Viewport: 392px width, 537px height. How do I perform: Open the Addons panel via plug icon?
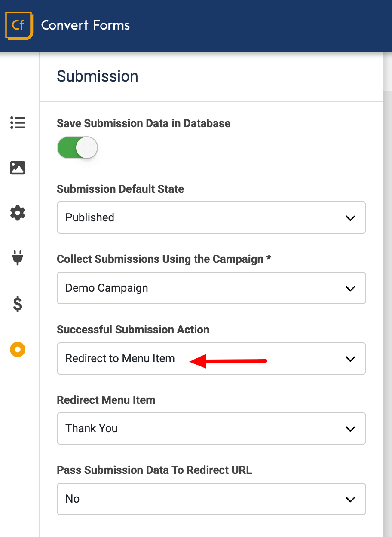17,258
